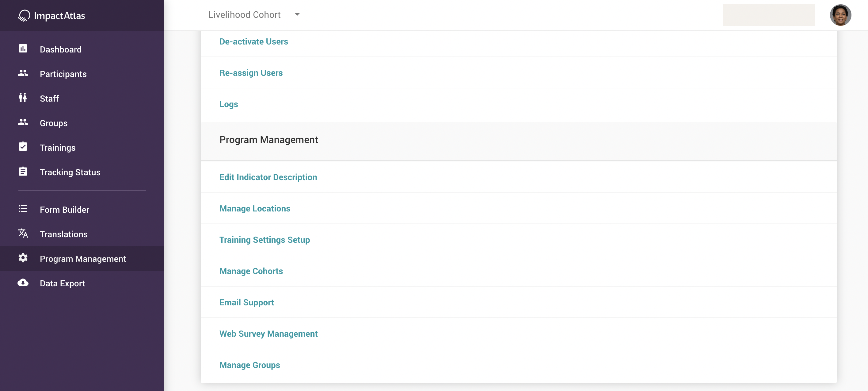Open the Manage Locations link
Image resolution: width=868 pixels, height=391 pixels.
click(x=254, y=208)
